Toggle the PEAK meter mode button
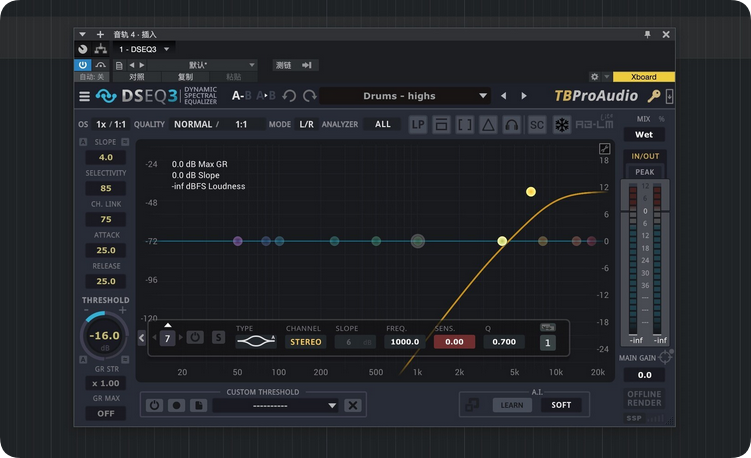Screen dimensions: 751x458 pyautogui.click(x=645, y=172)
